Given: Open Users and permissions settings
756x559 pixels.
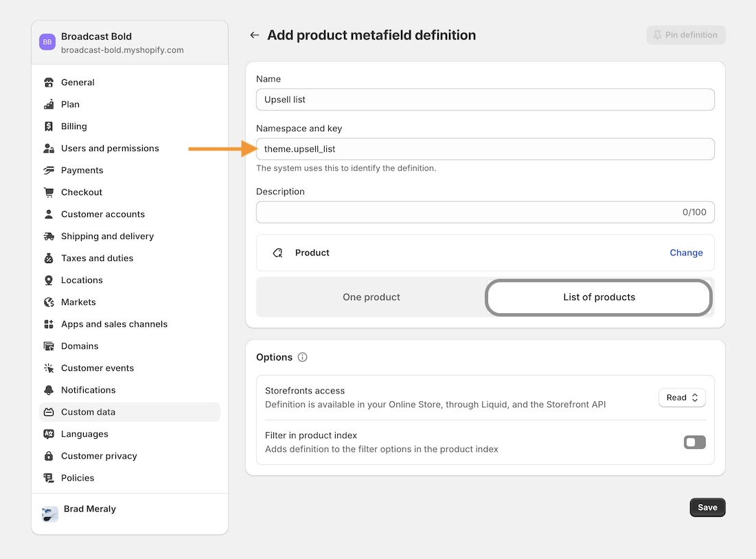Looking at the screenshot, I should (110, 148).
